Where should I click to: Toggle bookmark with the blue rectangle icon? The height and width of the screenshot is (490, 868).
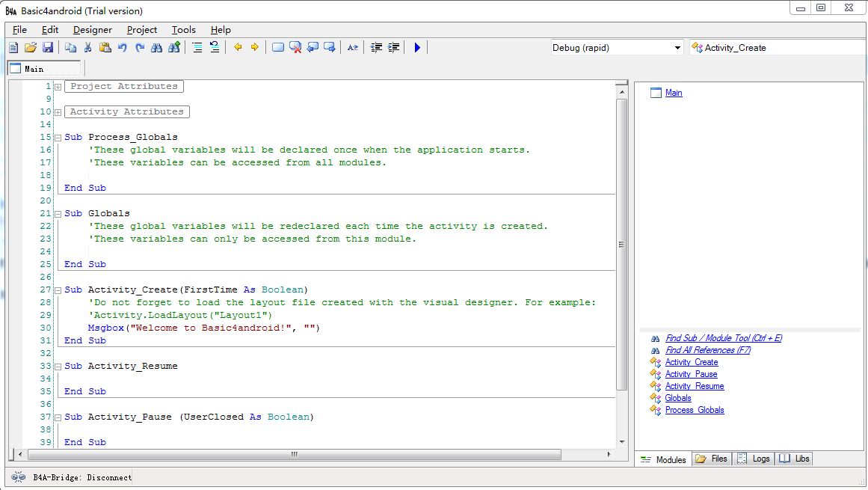point(278,48)
